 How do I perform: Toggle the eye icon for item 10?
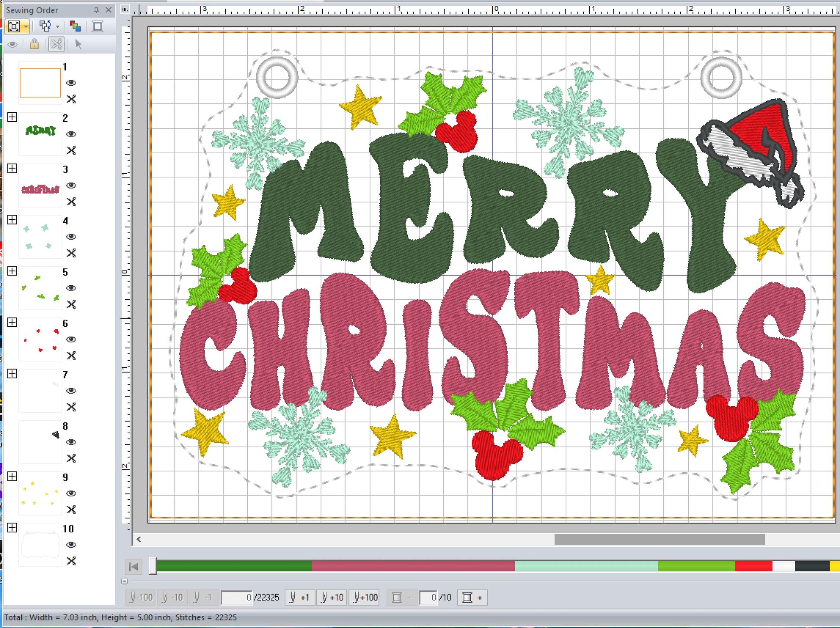71,544
